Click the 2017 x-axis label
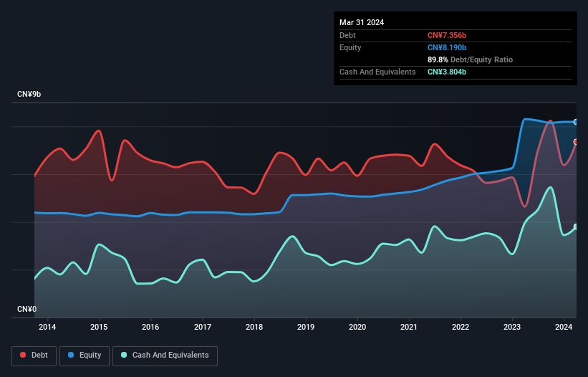This screenshot has width=588, height=377. (203, 327)
